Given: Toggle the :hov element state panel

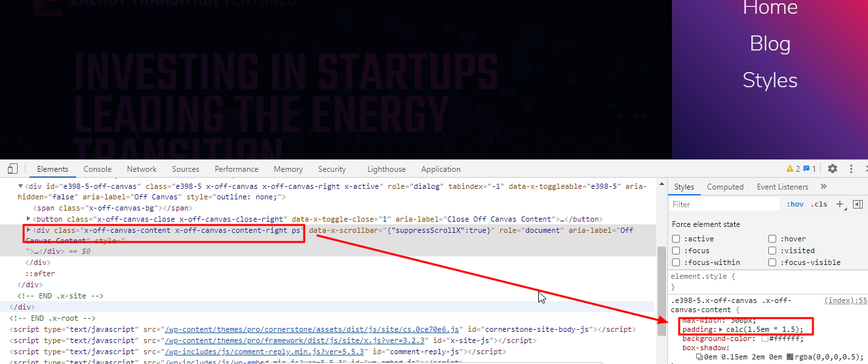Looking at the screenshot, I should 795,205.
